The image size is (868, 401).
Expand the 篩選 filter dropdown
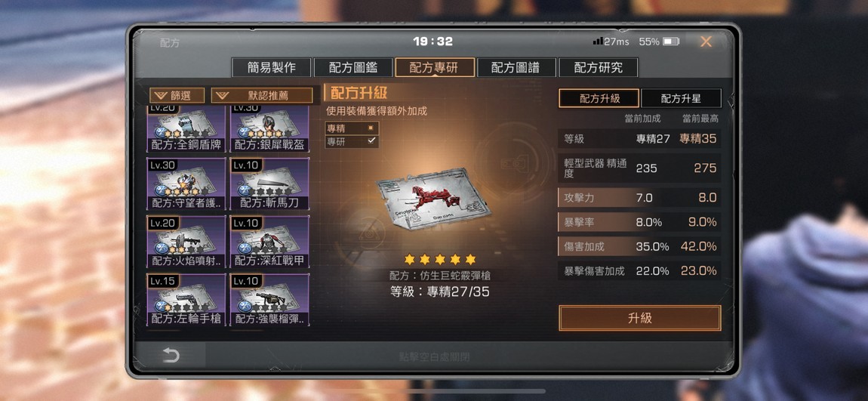point(177,95)
